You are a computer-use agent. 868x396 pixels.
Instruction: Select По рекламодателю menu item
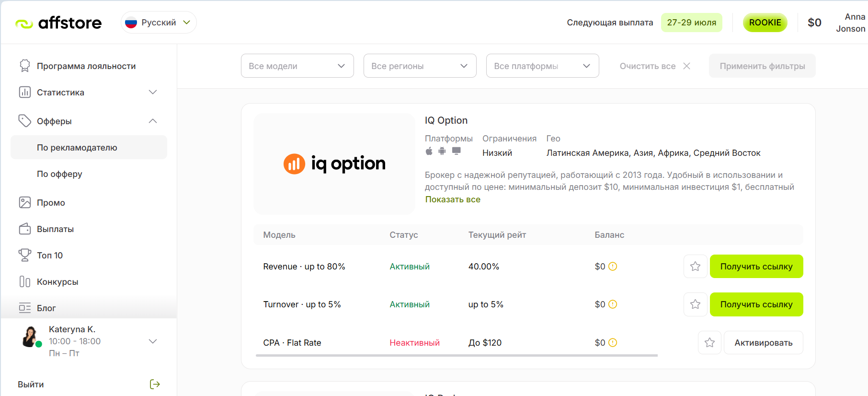[x=89, y=147]
